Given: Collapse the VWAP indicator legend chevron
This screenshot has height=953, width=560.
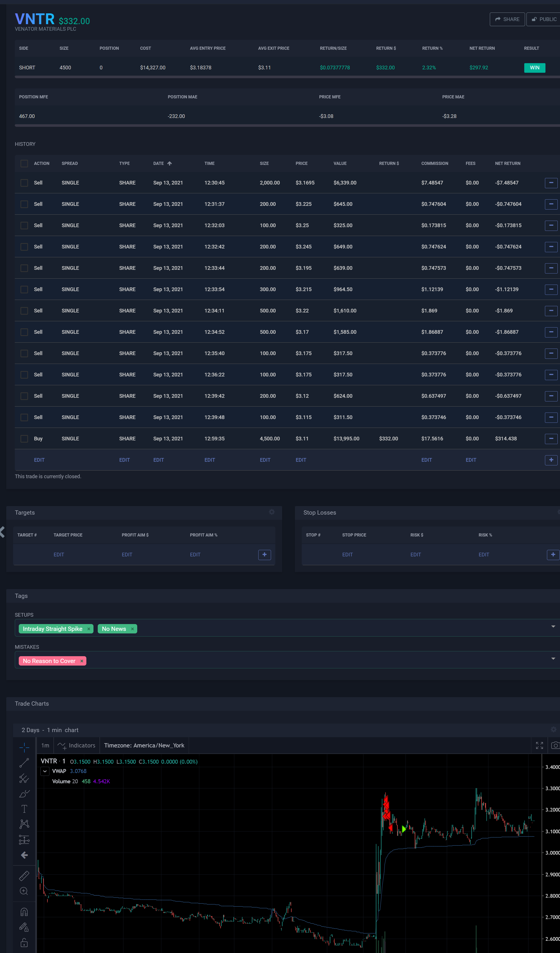Looking at the screenshot, I should tap(45, 771).
